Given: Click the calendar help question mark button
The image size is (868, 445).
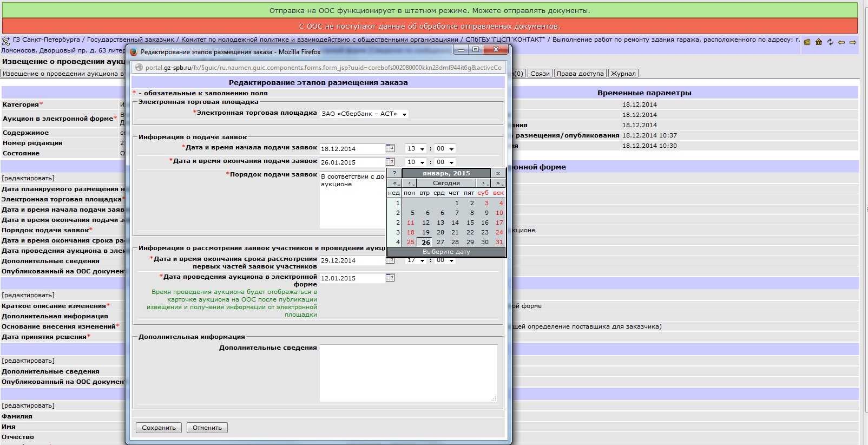Looking at the screenshot, I should tap(394, 173).
